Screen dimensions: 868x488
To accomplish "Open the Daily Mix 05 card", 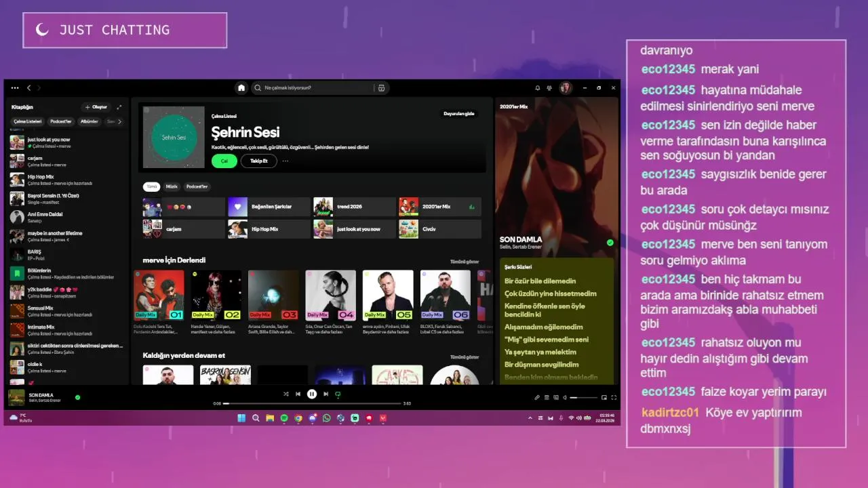I will [388, 302].
